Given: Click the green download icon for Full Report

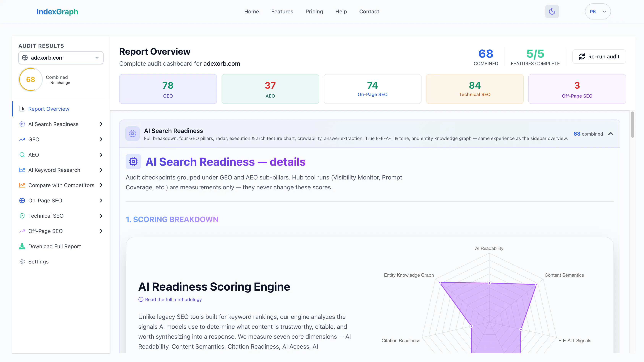Looking at the screenshot, I should [22, 246].
